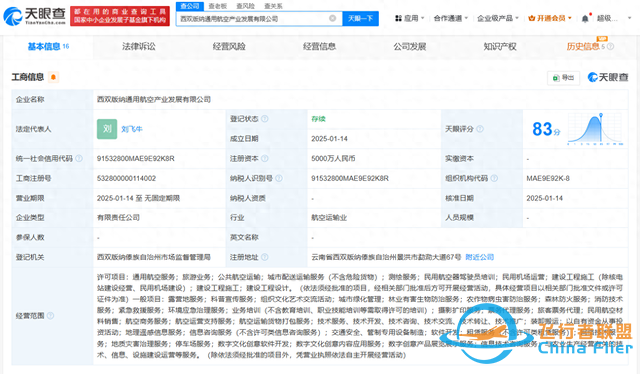The image size is (640, 374).
Task: Open legal representative 刘飞牛 link
Action: tap(132, 129)
